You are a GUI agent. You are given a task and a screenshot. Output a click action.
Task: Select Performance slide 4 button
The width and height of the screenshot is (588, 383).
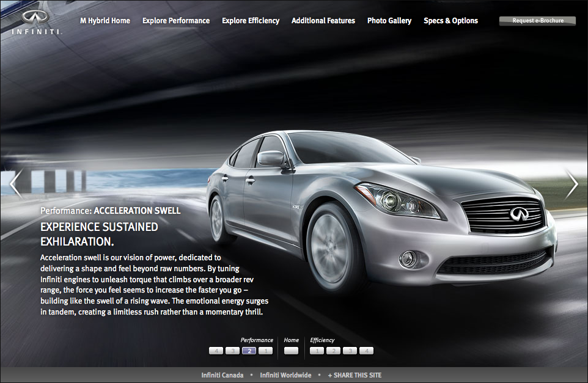click(216, 351)
